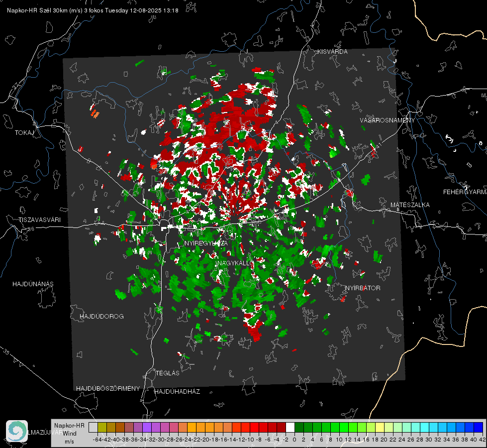Click the Wind label in the legend
The image size is (487, 448).
(x=70, y=434)
